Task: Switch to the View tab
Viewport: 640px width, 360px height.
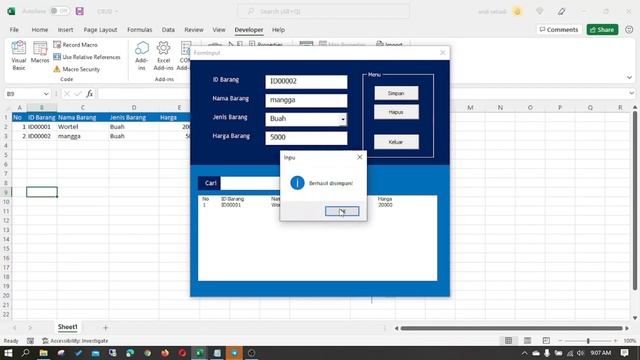Action: [x=219, y=30]
